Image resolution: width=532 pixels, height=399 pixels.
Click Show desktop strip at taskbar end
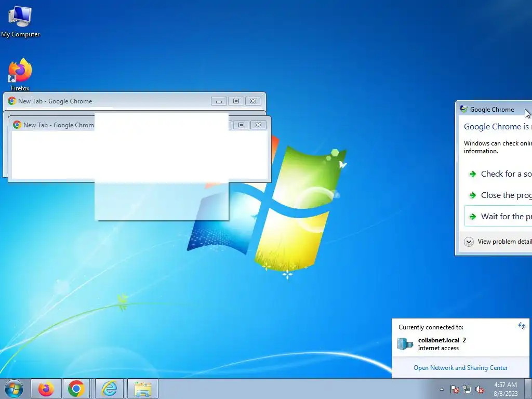(528, 389)
